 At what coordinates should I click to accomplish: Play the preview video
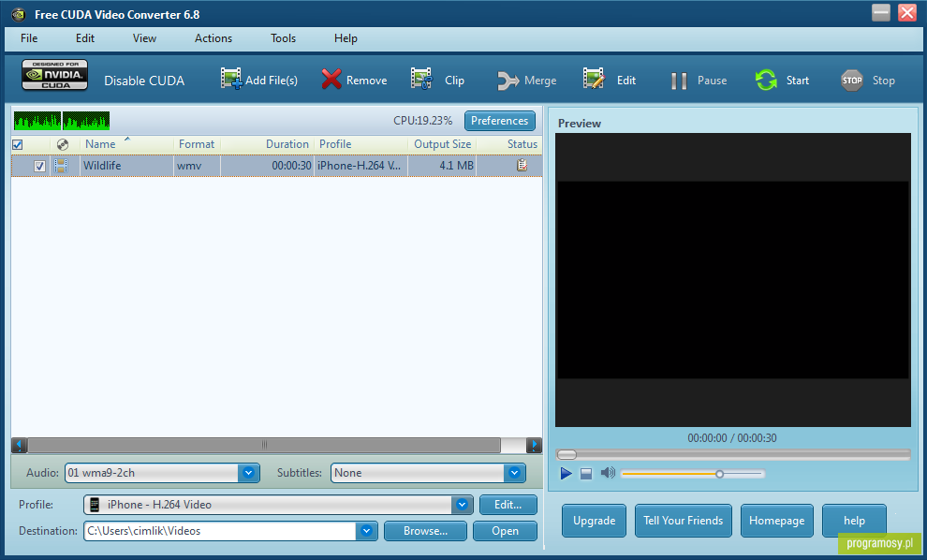566,473
